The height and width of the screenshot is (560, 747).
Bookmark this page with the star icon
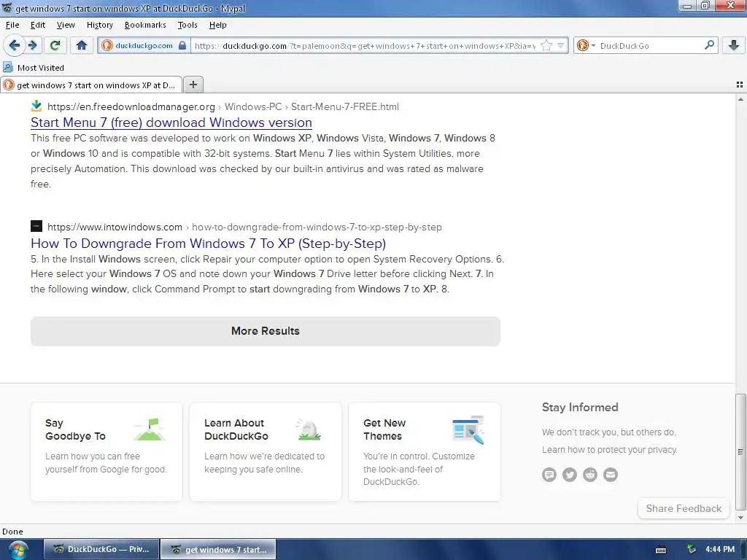546,45
